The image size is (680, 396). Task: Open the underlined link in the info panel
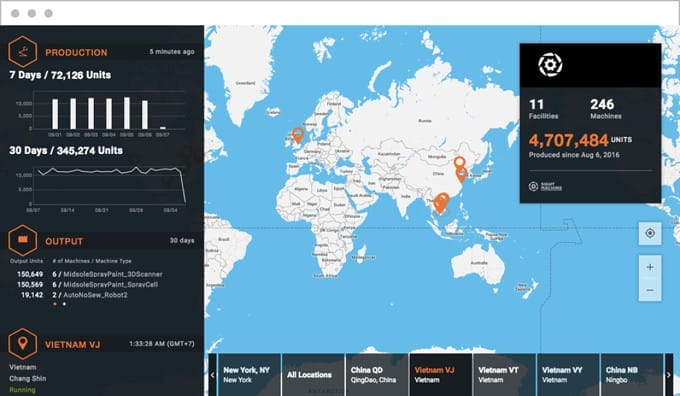551,187
